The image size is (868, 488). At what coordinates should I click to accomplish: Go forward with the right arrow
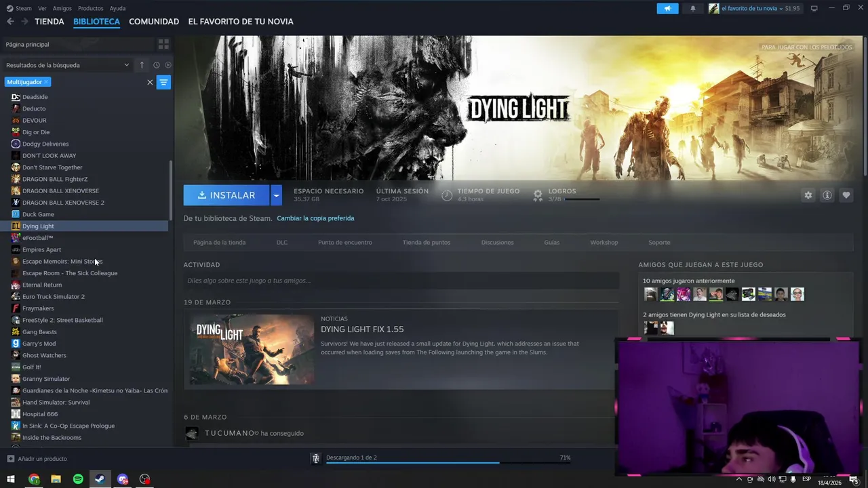[x=24, y=22]
